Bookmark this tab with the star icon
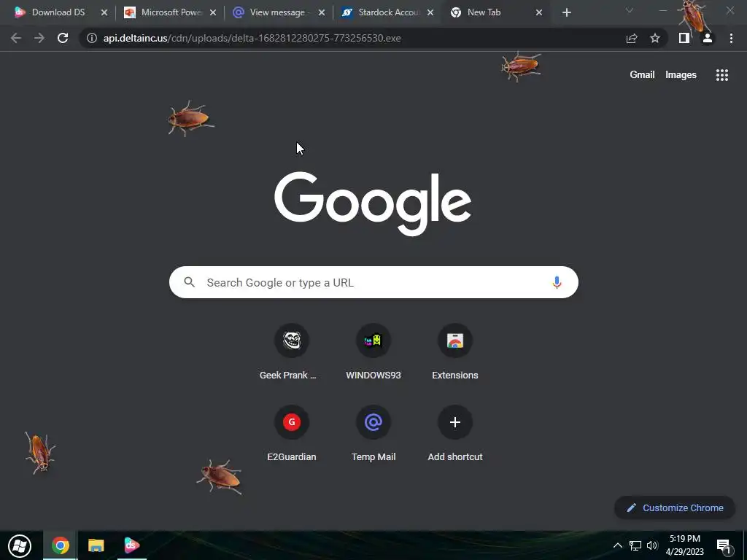Image resolution: width=747 pixels, height=560 pixels. 655,38
